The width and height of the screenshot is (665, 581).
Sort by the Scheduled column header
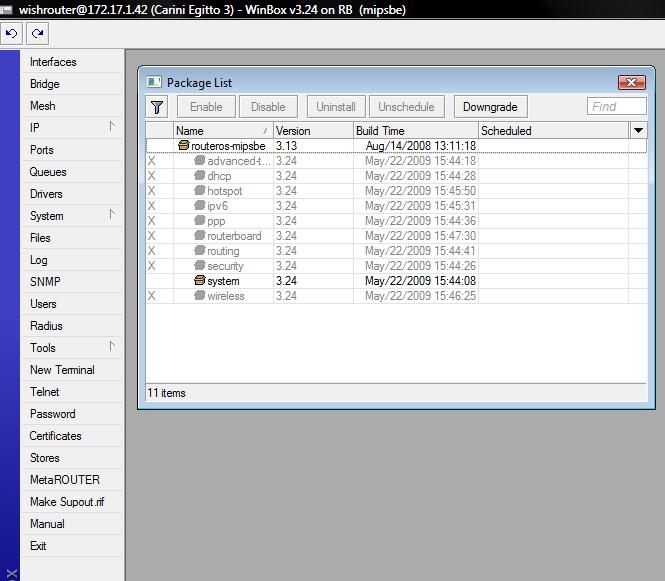pyautogui.click(x=553, y=131)
